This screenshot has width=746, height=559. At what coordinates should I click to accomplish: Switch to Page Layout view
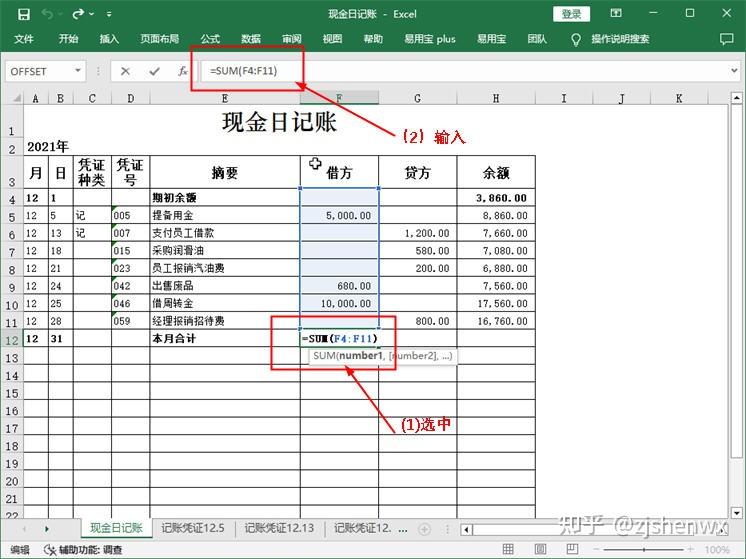538,549
